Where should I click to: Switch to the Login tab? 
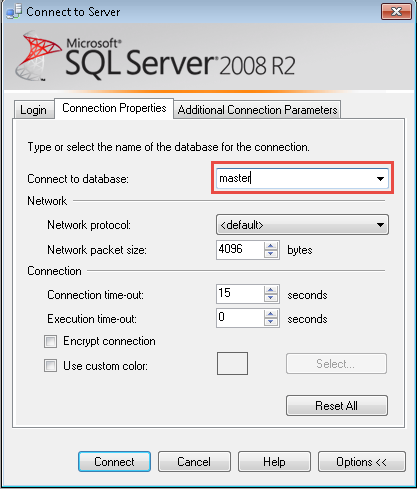(x=33, y=109)
